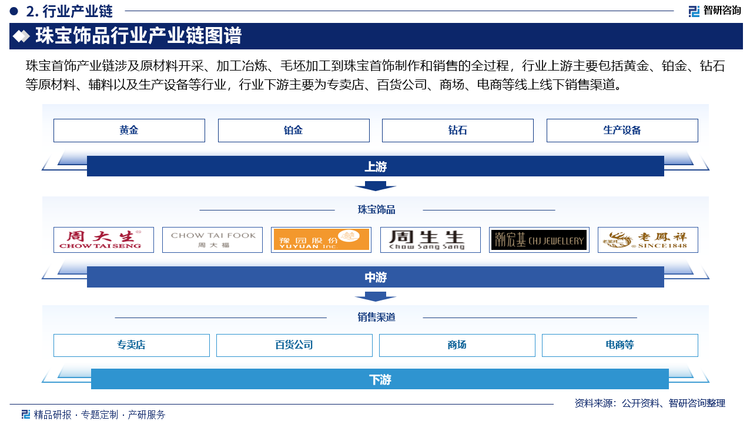
Task: Click the down arrow below 中游
Action: pyautogui.click(x=375, y=297)
